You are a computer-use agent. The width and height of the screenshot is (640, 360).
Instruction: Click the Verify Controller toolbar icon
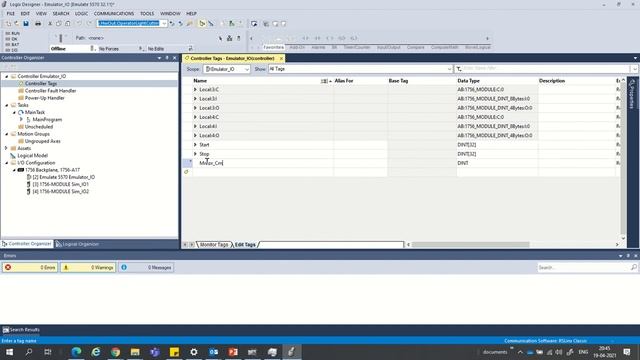231,24
